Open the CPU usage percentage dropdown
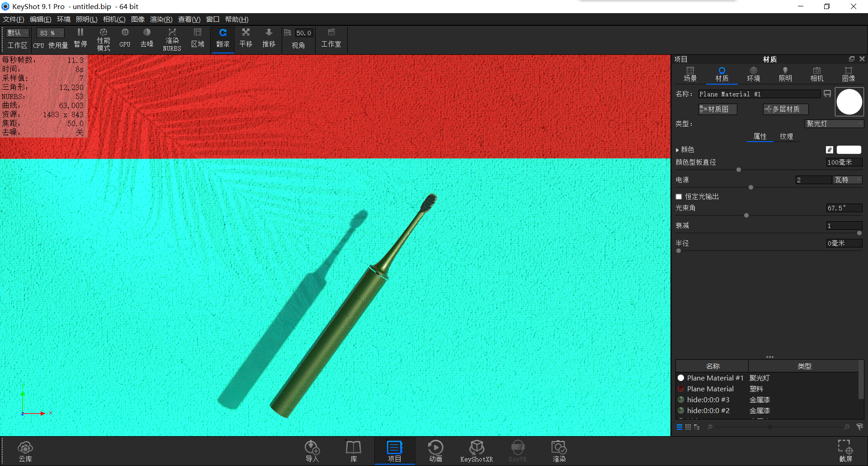Image resolution: width=868 pixels, height=466 pixels. pos(50,33)
